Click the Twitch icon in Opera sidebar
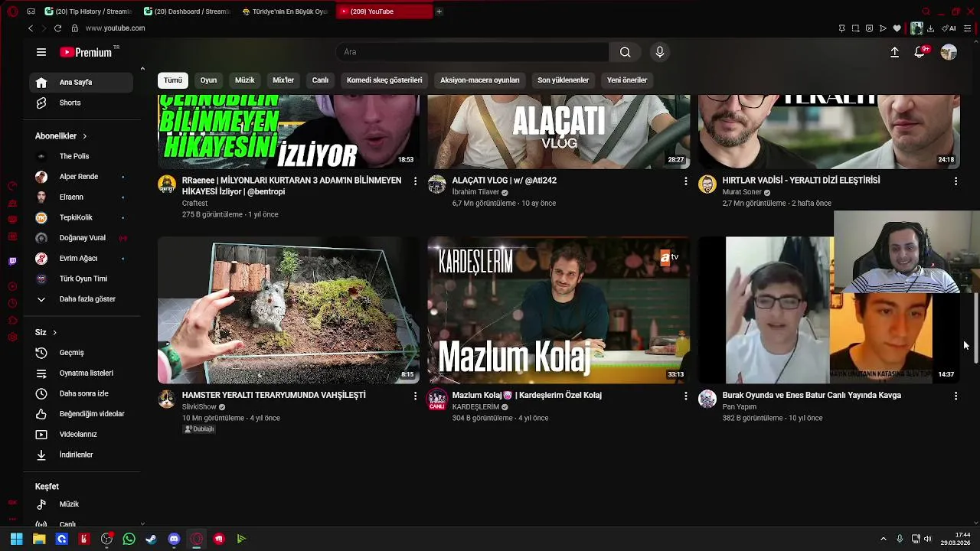Viewport: 980px width, 551px height. [12, 261]
